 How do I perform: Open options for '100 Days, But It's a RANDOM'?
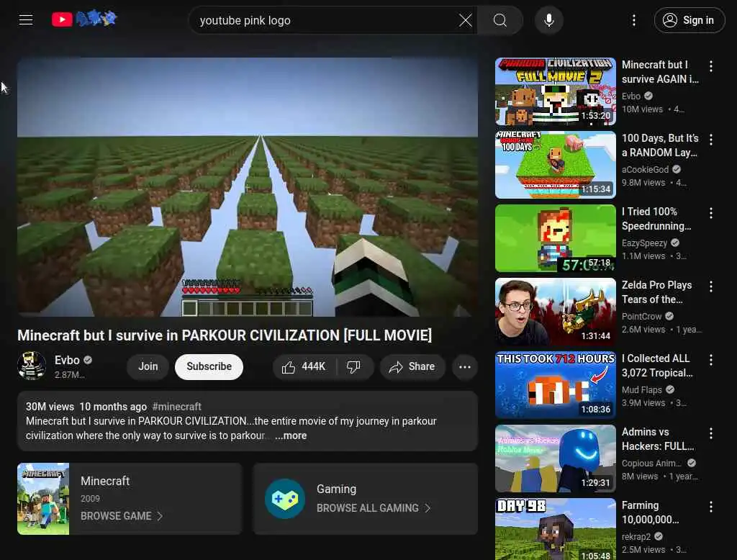(711, 140)
